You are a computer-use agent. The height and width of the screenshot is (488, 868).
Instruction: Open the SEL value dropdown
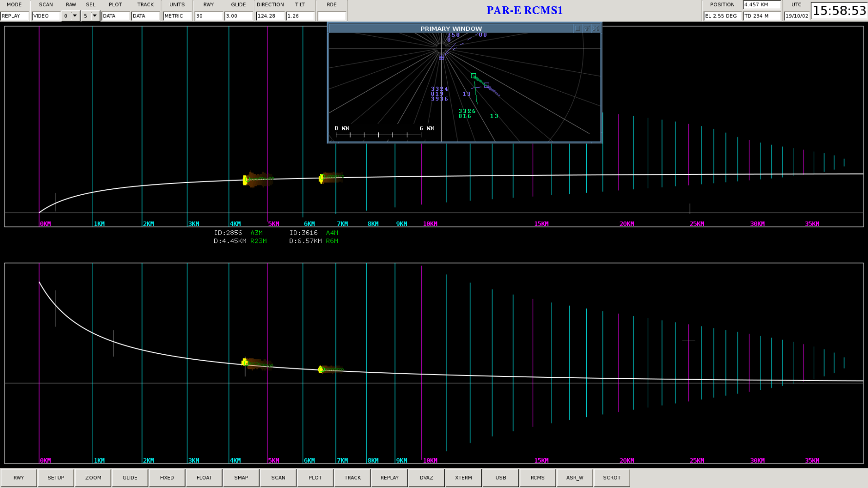[x=95, y=16]
